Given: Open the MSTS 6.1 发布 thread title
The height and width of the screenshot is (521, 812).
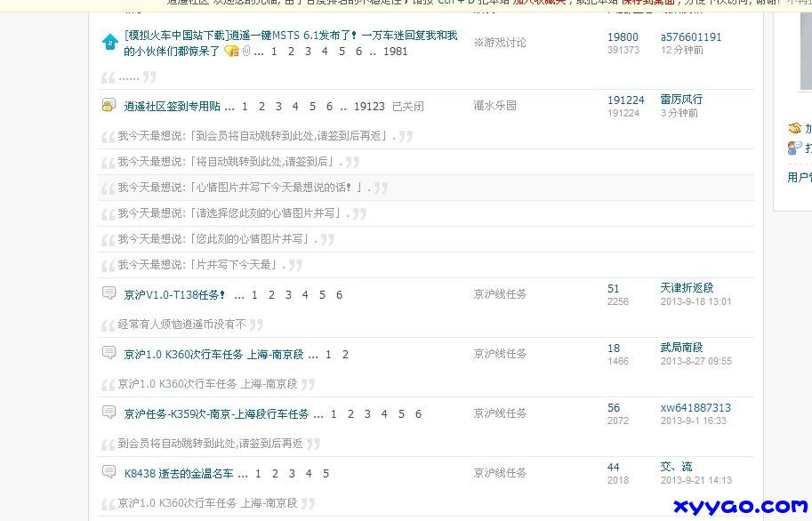Looking at the screenshot, I should tap(291, 36).
